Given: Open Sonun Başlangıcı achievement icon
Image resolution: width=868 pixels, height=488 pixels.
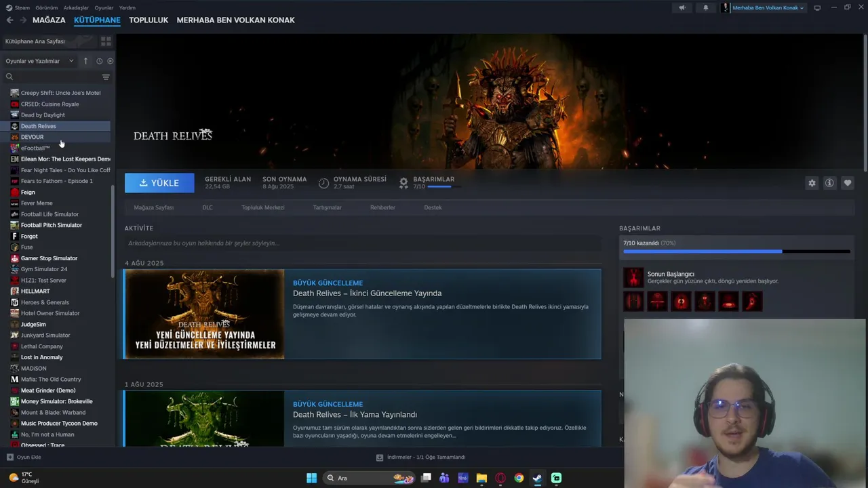Looking at the screenshot, I should (633, 277).
